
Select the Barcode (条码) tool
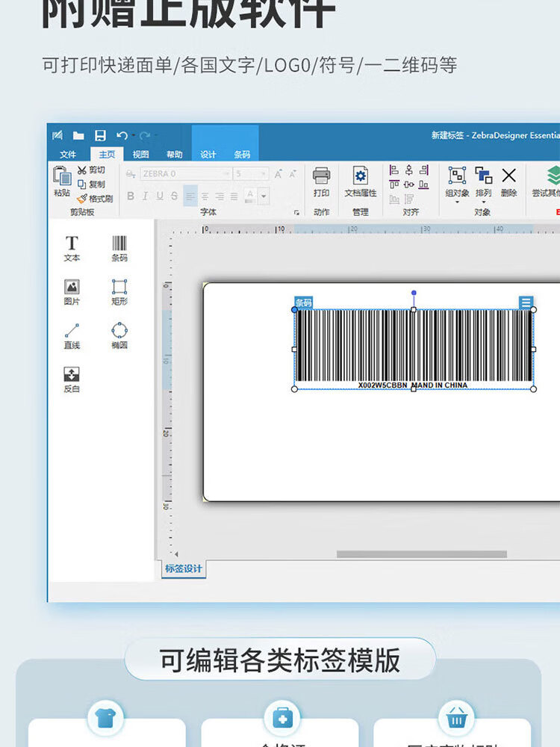click(119, 248)
